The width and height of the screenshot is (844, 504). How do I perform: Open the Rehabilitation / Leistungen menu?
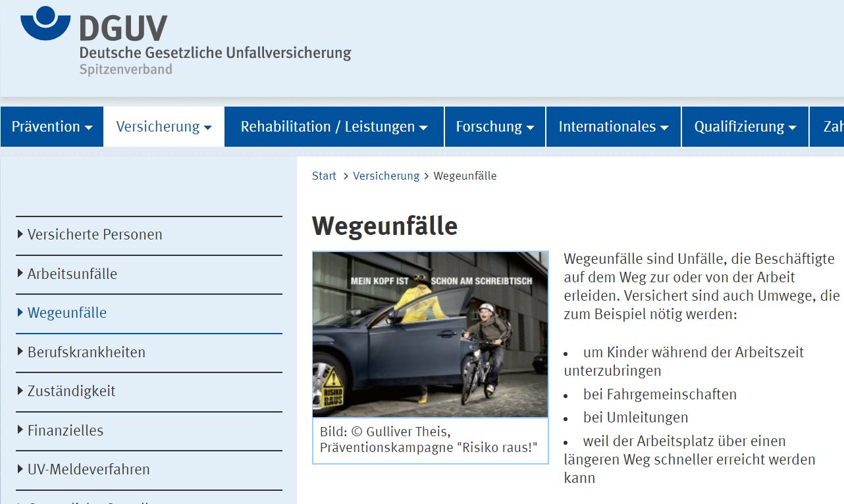click(334, 126)
